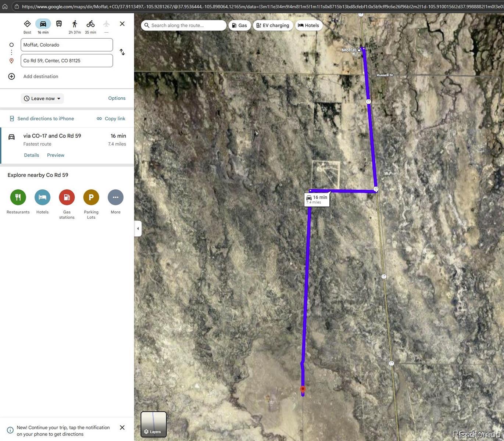Swap starting point and destination

coord(122,52)
